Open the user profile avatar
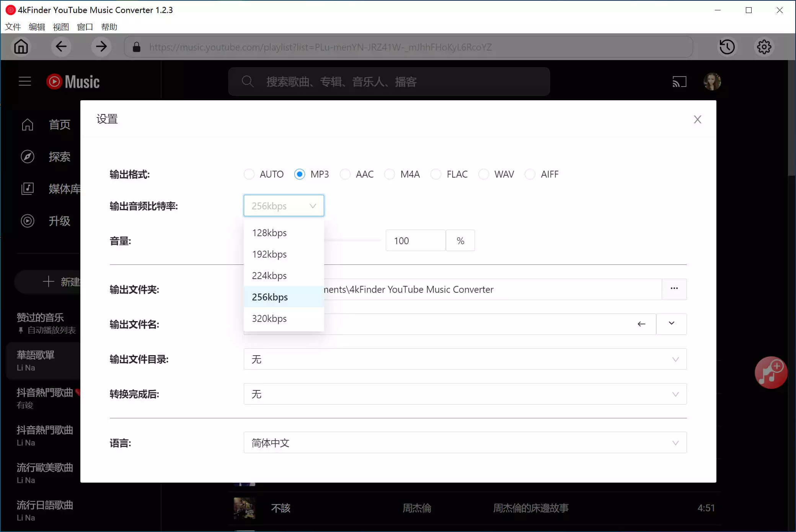Viewport: 796px width, 532px height. pos(712,82)
